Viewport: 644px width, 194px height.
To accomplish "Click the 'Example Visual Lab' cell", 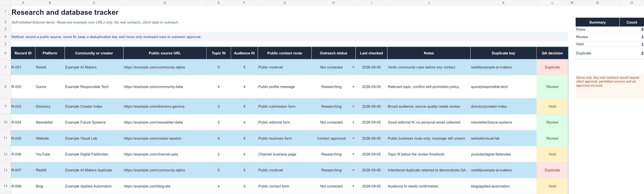I will (x=94, y=138).
